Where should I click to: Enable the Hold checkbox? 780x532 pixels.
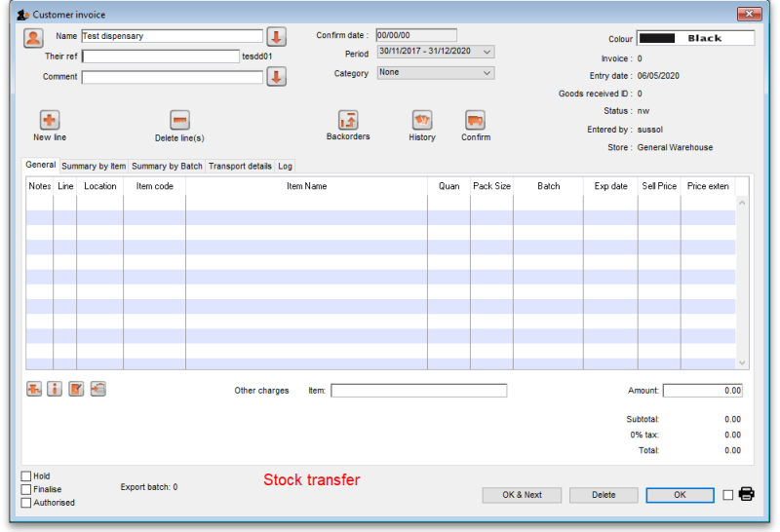(x=26, y=476)
